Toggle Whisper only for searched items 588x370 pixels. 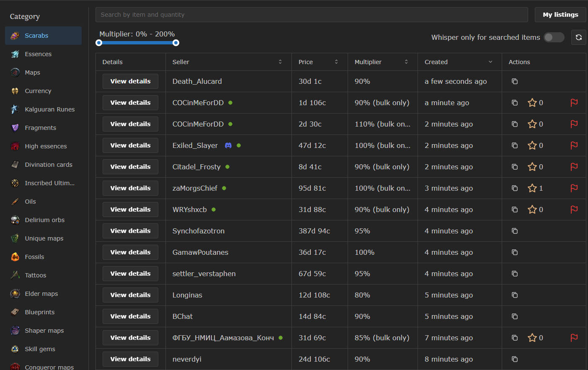(554, 37)
